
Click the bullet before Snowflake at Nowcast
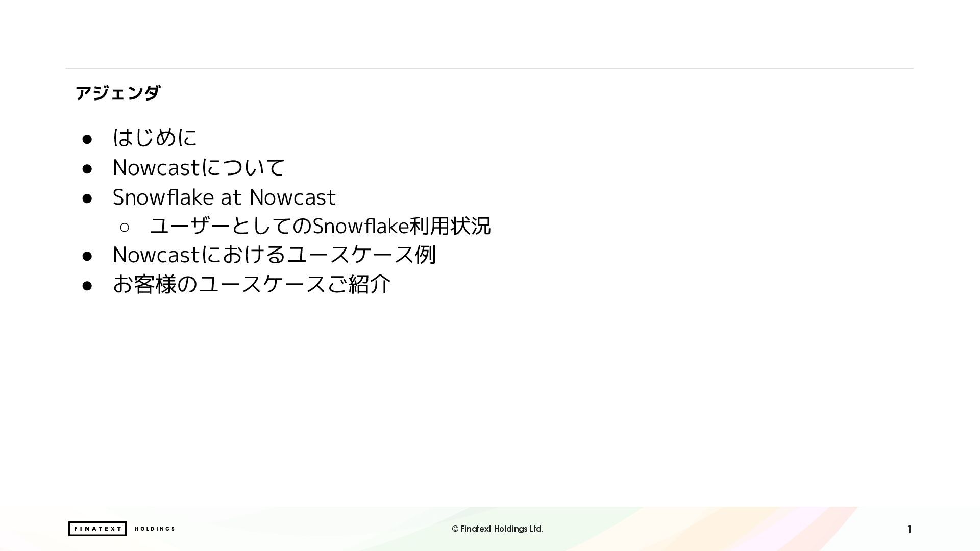point(87,198)
